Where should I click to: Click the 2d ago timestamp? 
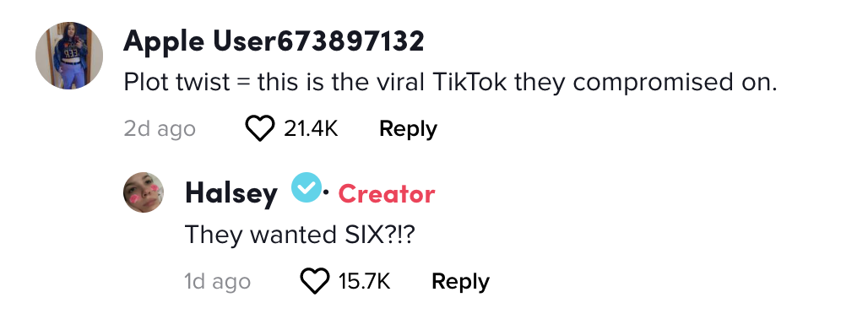(x=160, y=129)
